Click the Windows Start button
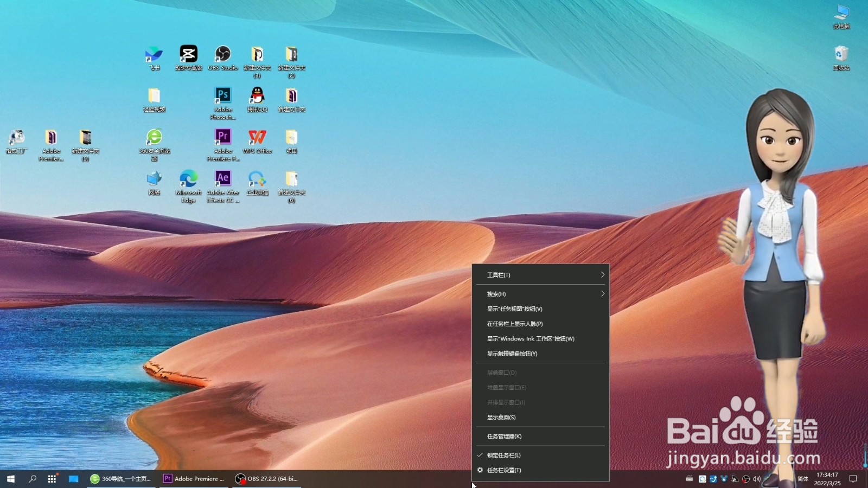The image size is (868, 488). (10, 479)
